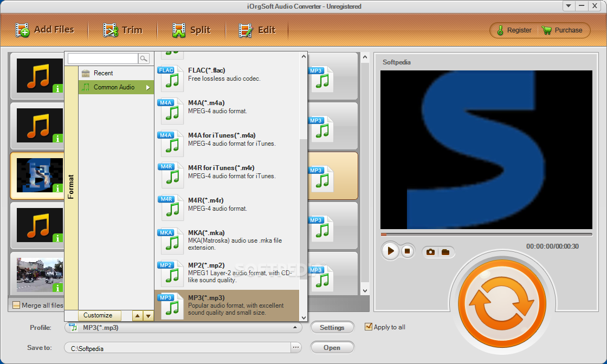The image size is (607, 364).
Task: Click MP3 output icon of first file
Action: tap(321, 79)
